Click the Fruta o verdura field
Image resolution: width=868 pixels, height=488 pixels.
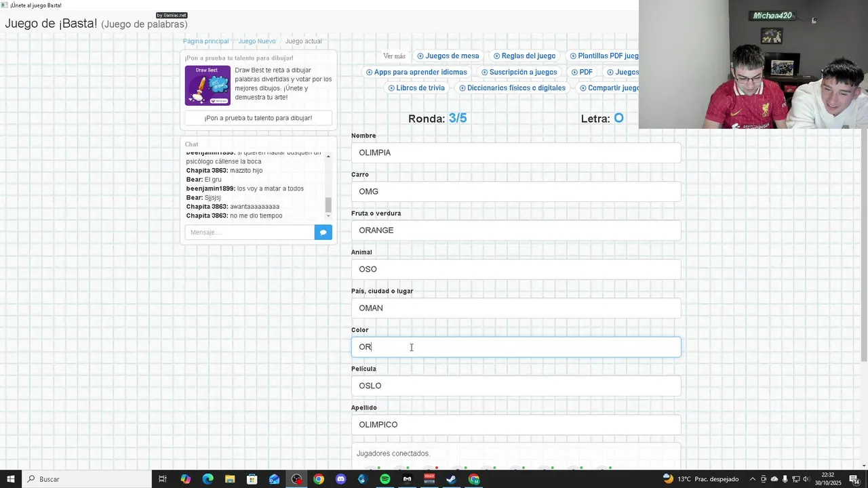516,230
